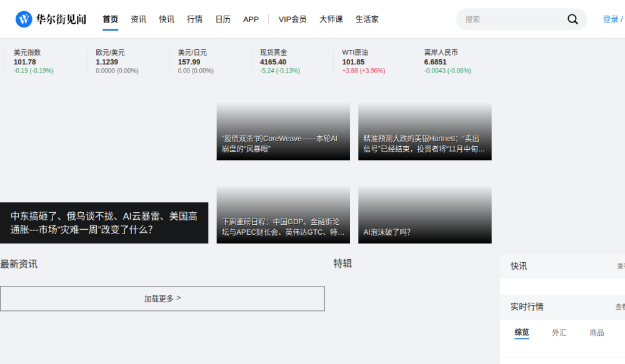Open VIP会员 page
Screen dimensions: 625x364
292,19
